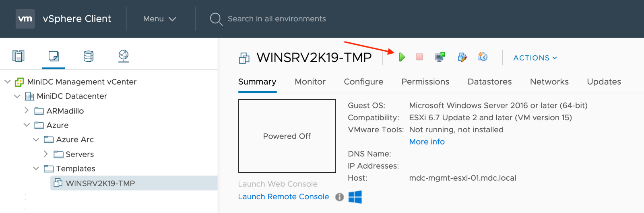Viewport: 644px width, 213px height.
Task: Open the Menu dropdown
Action: point(159,19)
